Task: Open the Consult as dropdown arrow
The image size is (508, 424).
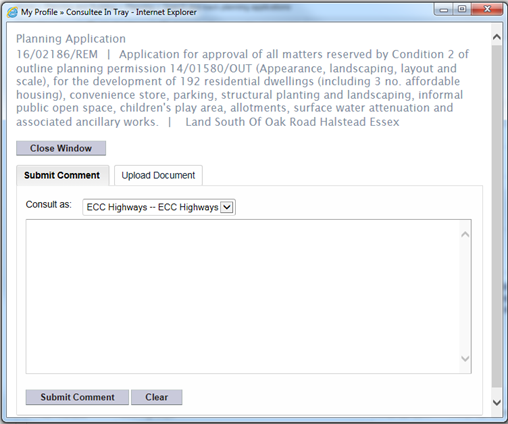Action: (227, 207)
